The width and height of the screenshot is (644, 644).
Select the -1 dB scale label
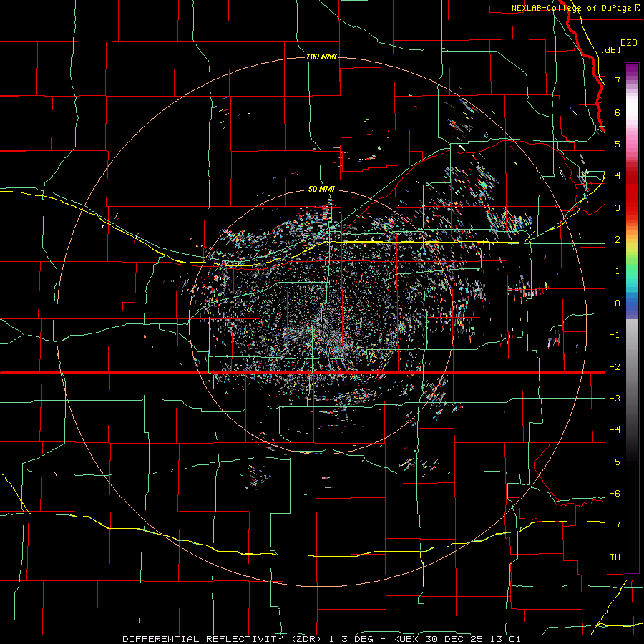[615, 335]
